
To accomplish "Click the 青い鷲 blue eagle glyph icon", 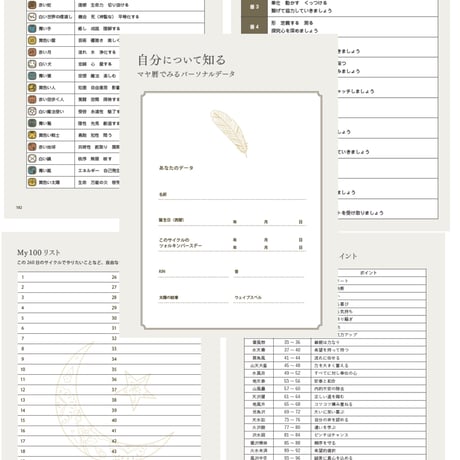I will pyautogui.click(x=32, y=123).
